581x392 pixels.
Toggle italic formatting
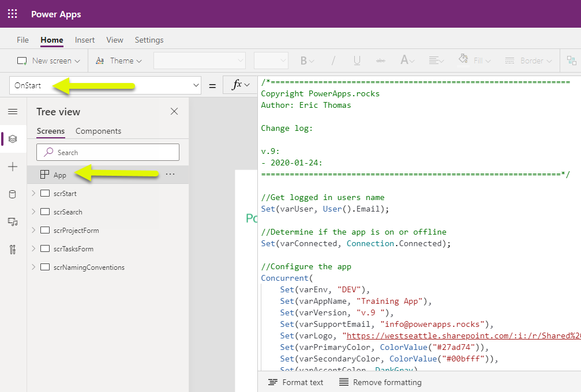tap(333, 61)
